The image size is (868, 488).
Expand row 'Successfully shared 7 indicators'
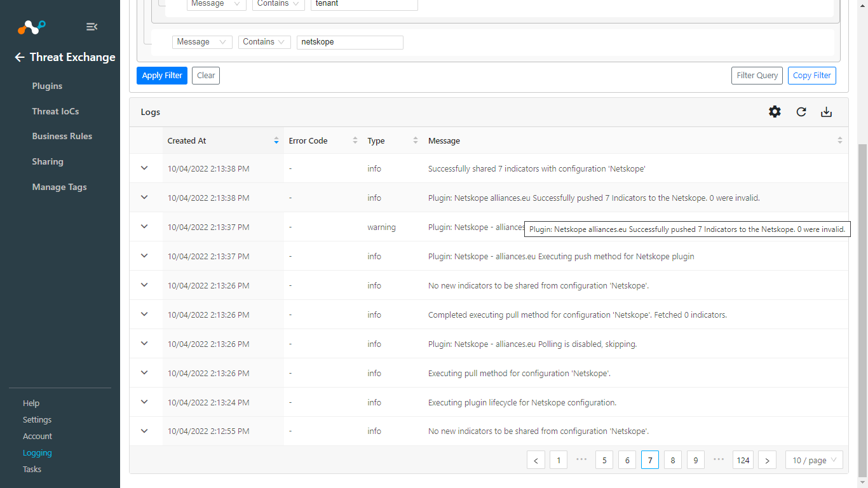[x=144, y=168]
